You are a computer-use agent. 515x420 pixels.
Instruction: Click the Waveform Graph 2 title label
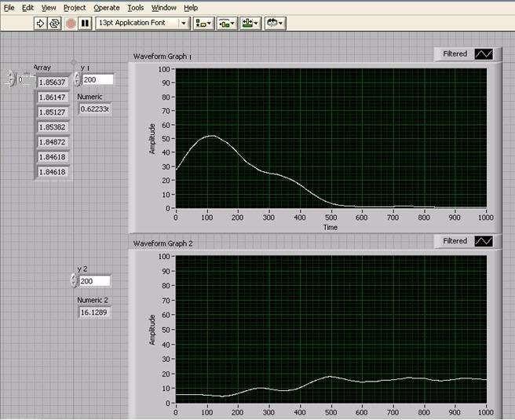point(163,243)
